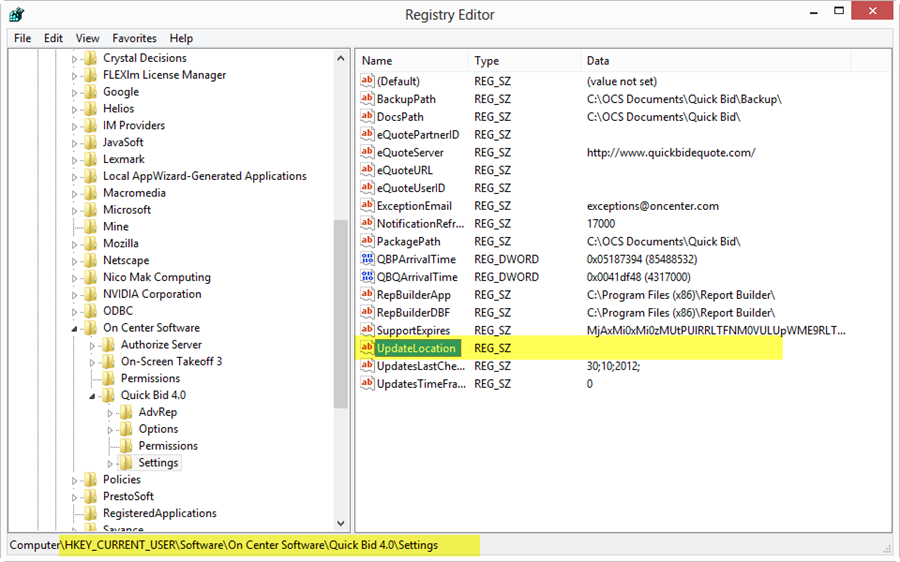Close the Registry Editor window
The image size is (900, 562).
872,11
